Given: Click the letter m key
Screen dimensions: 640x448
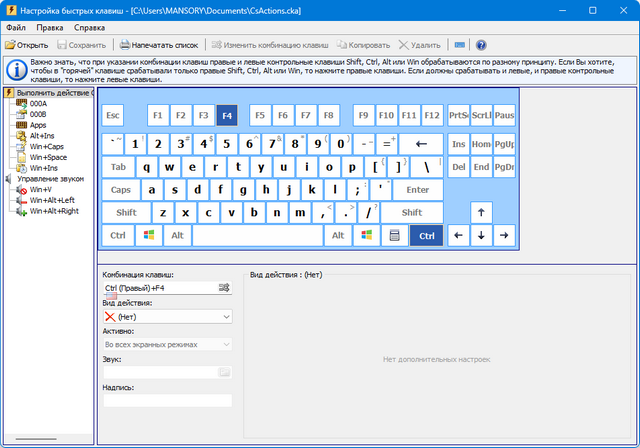Looking at the screenshot, I should pyautogui.click(x=300, y=213).
